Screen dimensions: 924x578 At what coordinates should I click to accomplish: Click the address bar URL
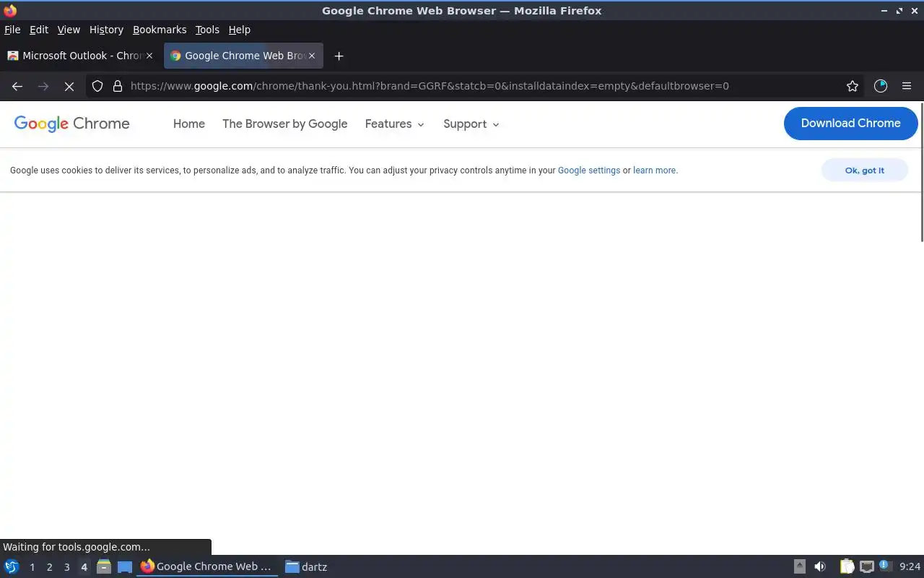[430, 86]
